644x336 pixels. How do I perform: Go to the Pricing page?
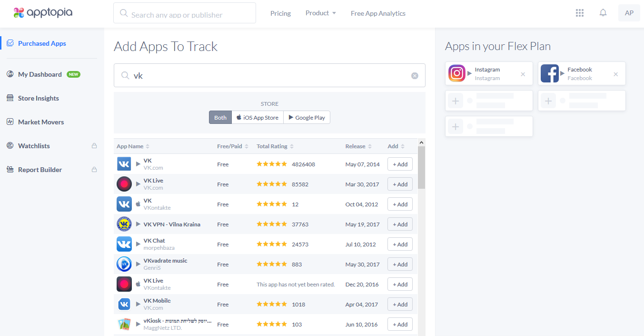tap(280, 13)
